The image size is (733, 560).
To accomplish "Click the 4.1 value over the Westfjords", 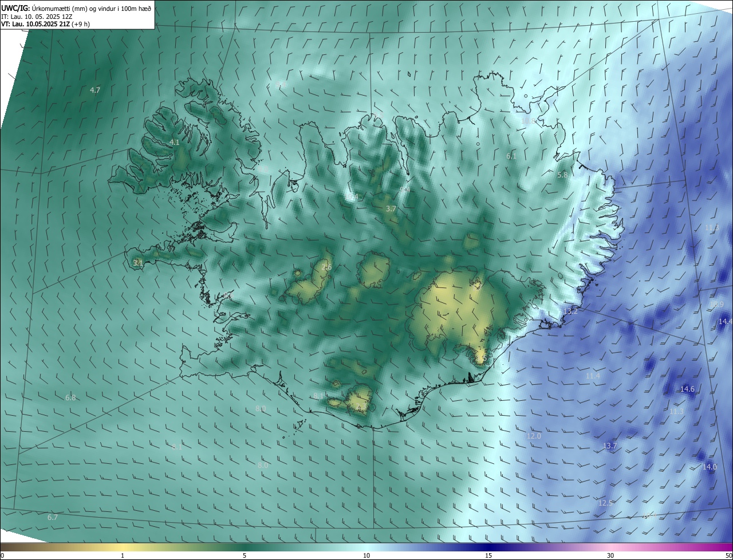I will [175, 142].
